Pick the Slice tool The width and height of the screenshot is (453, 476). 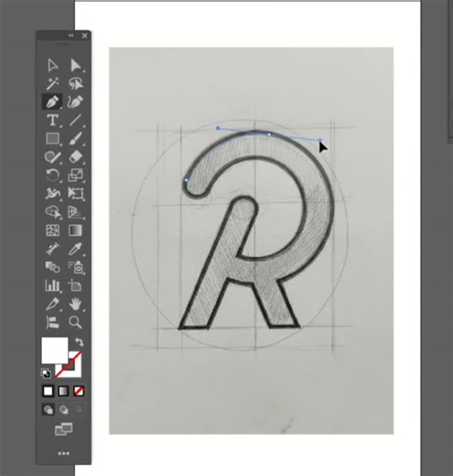[x=52, y=304]
